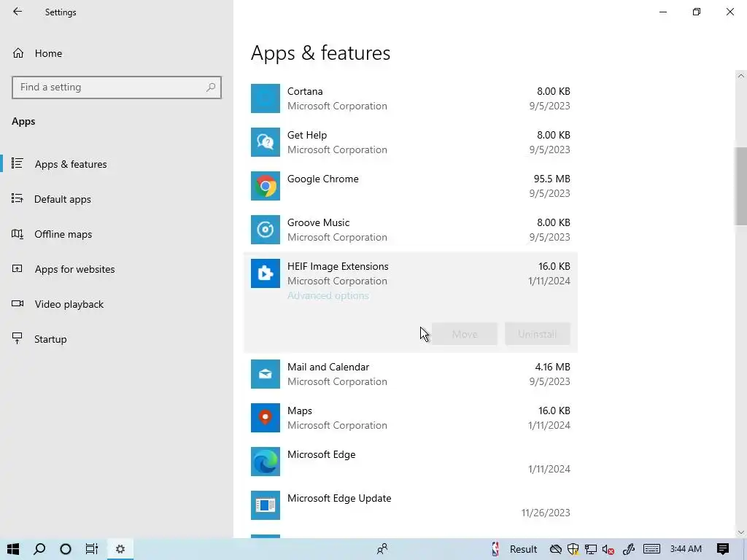Click the Groove Music app icon
This screenshot has height=560, width=747.
click(266, 230)
